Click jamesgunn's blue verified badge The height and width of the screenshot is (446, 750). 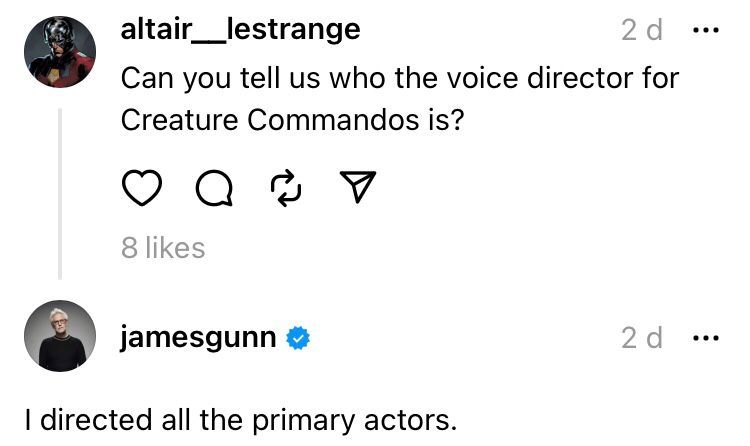[299, 338]
